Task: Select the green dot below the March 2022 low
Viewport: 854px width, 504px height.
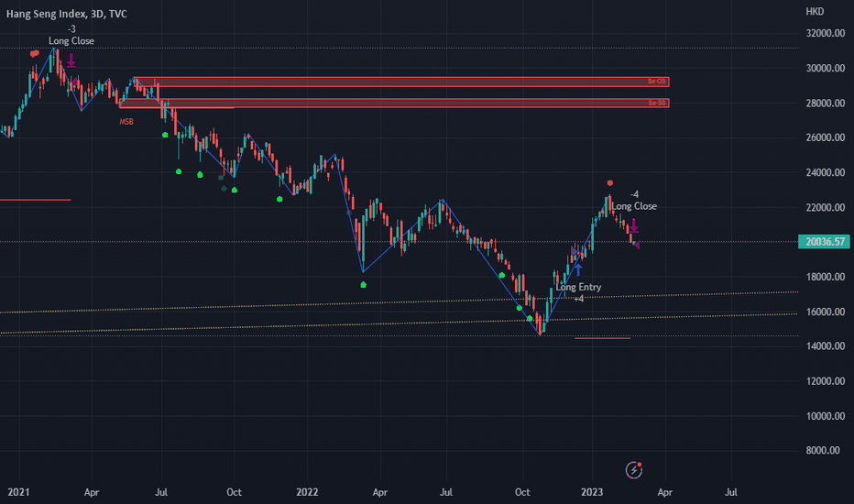Action: [x=363, y=284]
